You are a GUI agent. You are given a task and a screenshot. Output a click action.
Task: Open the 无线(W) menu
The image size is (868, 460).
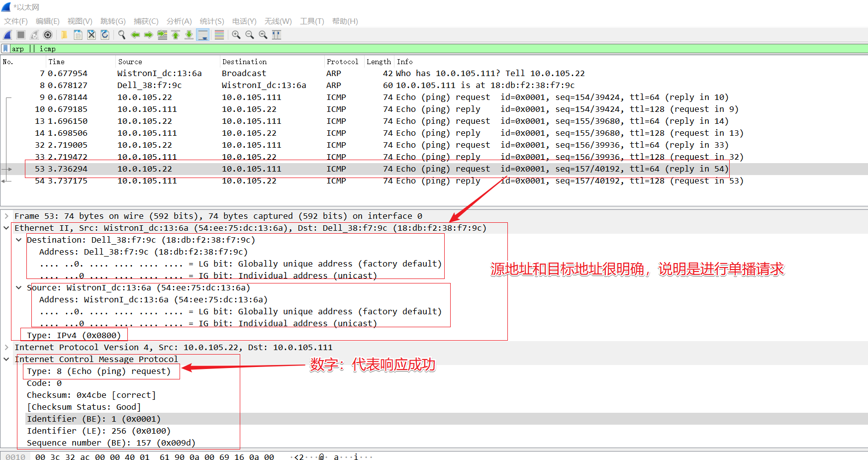[x=278, y=21]
